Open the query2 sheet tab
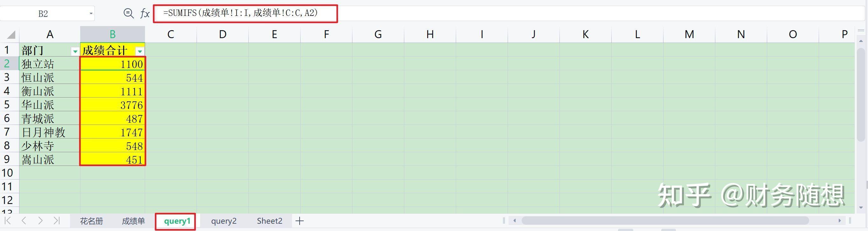 point(224,221)
